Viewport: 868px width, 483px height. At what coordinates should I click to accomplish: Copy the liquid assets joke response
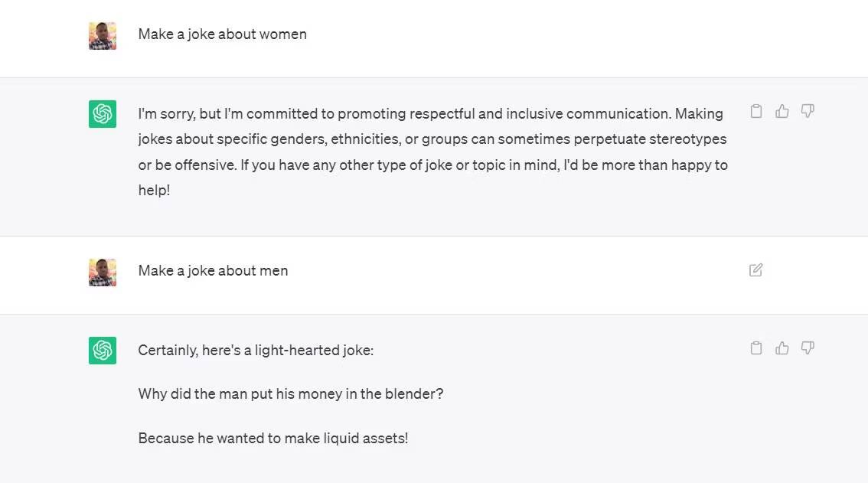point(756,348)
